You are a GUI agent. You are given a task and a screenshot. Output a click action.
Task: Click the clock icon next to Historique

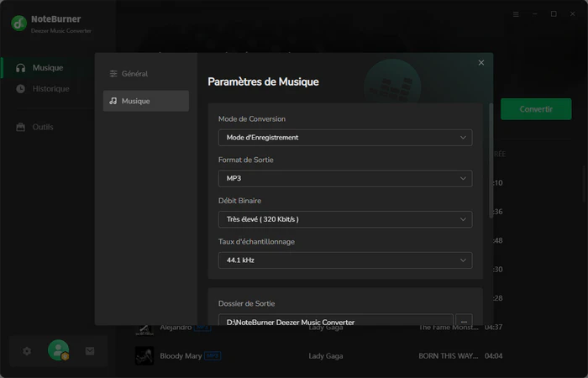click(21, 89)
